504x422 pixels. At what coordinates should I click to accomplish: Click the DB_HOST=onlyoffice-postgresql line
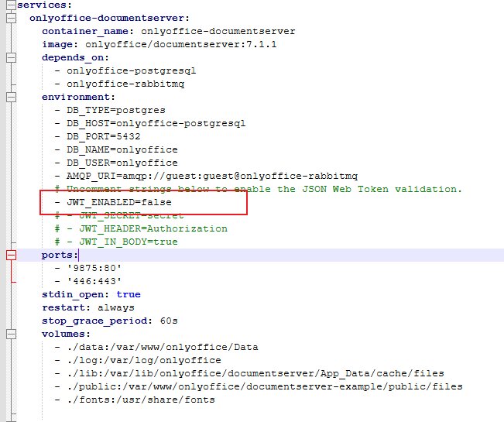(149, 124)
